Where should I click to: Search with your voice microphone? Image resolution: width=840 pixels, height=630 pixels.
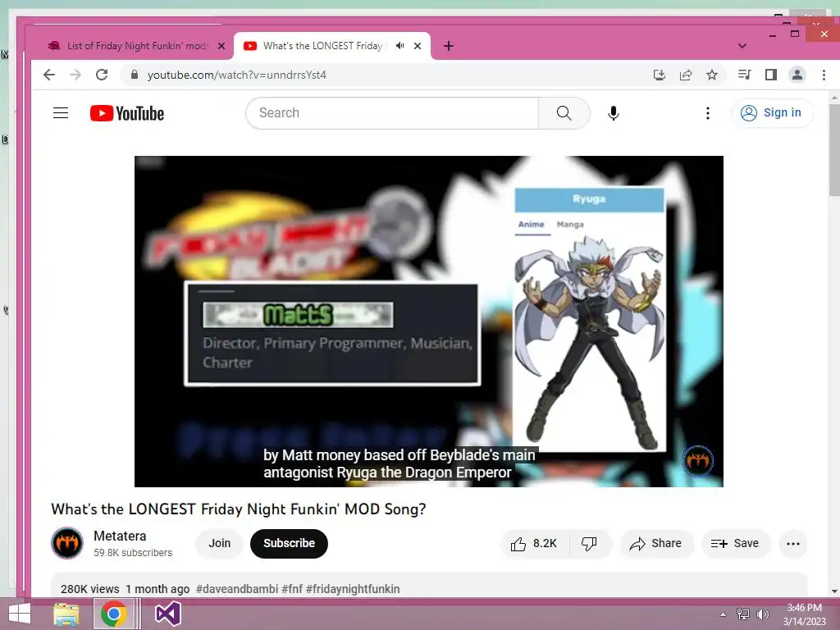pyautogui.click(x=614, y=113)
